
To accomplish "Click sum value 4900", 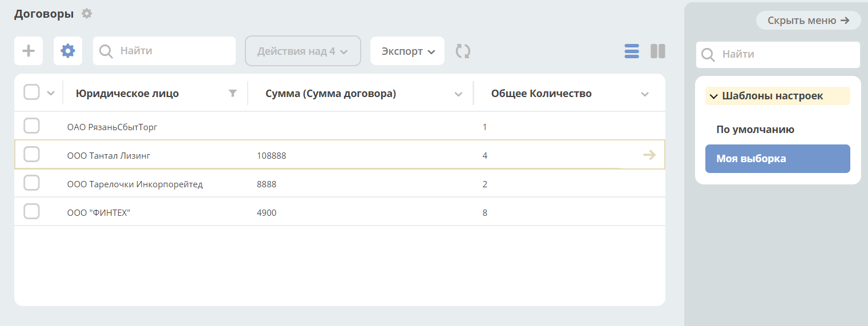I will click(267, 212).
